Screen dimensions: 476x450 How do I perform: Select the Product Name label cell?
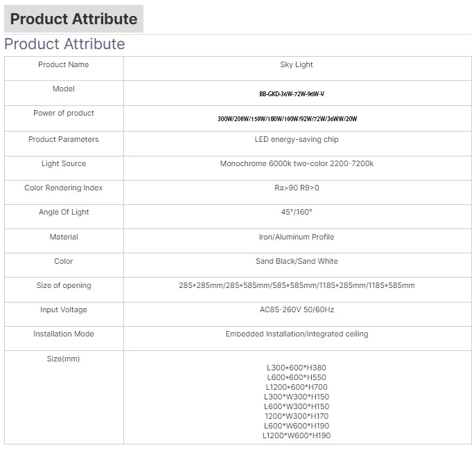64,65
